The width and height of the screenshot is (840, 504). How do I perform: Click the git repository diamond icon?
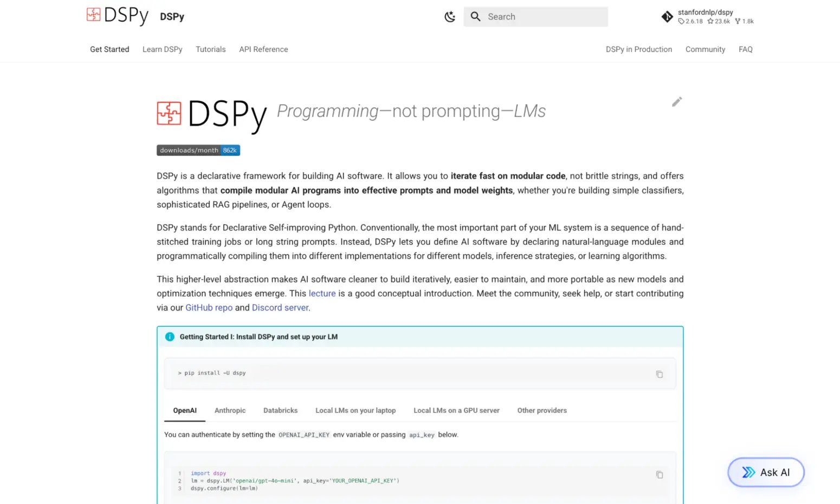667,17
